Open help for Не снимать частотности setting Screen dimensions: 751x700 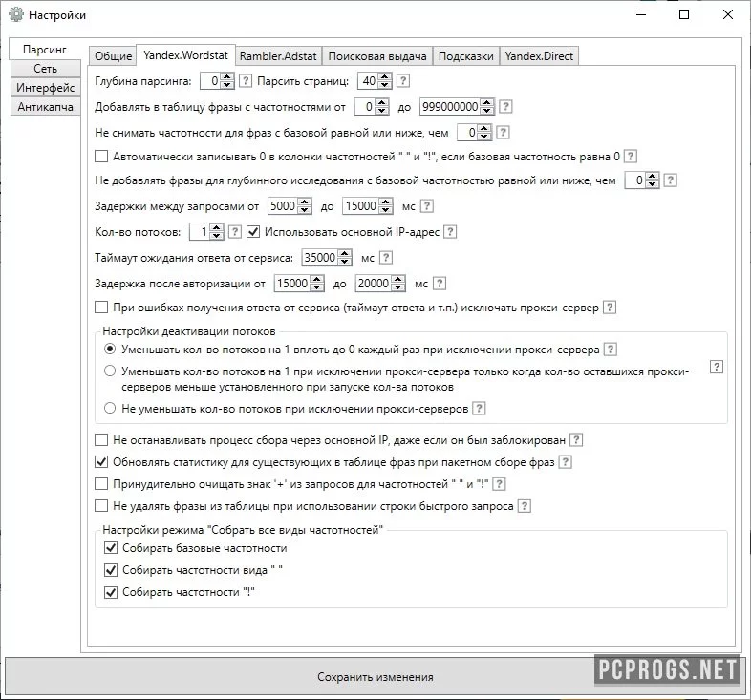point(503,132)
